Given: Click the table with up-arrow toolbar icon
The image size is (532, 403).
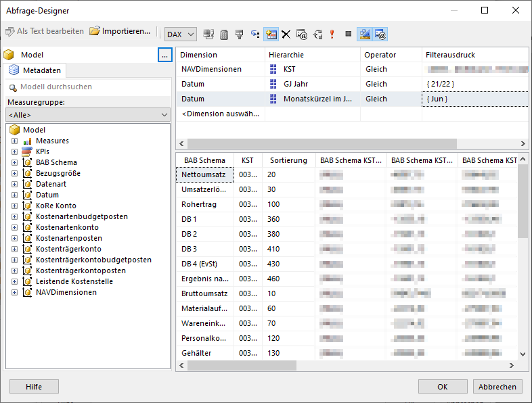Looking at the screenshot, I should [240, 34].
